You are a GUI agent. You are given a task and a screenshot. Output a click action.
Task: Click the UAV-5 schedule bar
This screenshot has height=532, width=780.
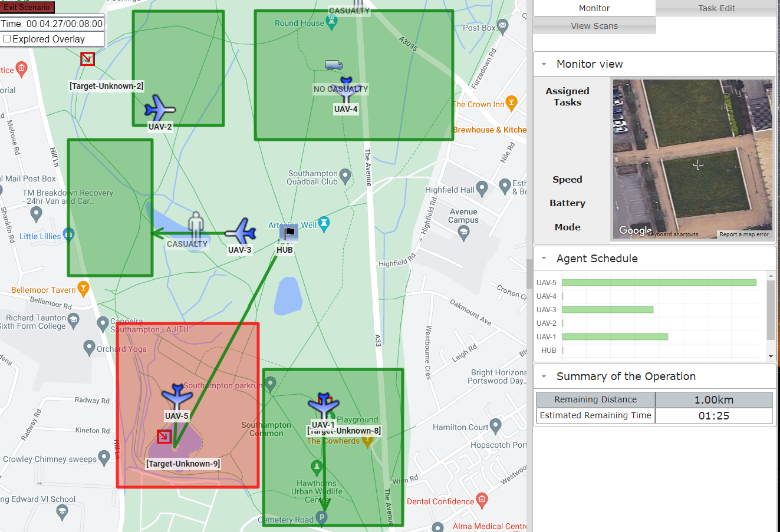pos(659,283)
